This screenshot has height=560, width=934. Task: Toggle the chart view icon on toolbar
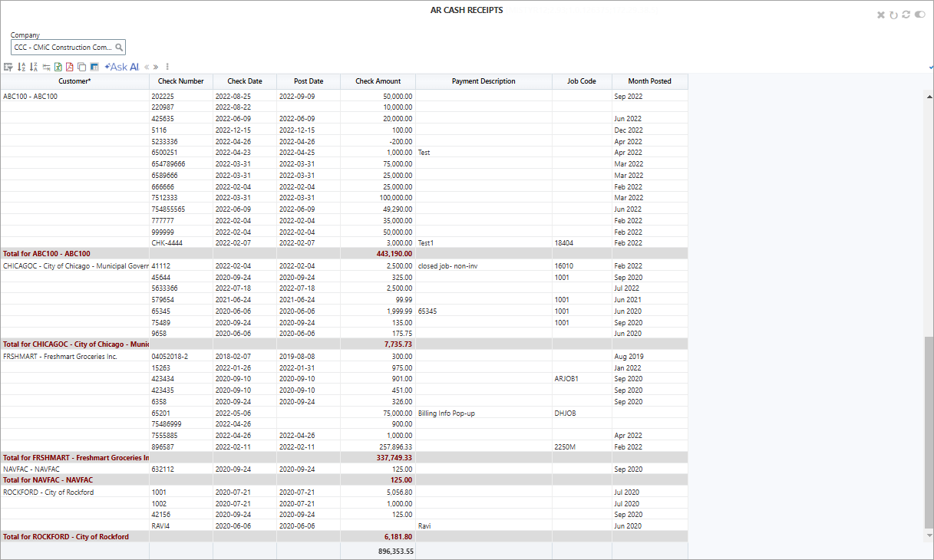click(x=94, y=67)
